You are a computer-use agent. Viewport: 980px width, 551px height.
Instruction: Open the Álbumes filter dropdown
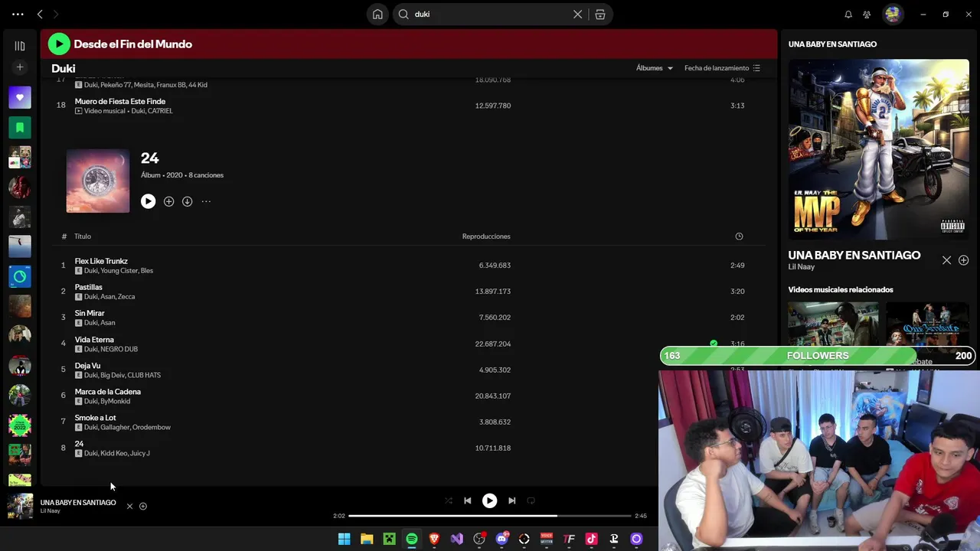(655, 68)
